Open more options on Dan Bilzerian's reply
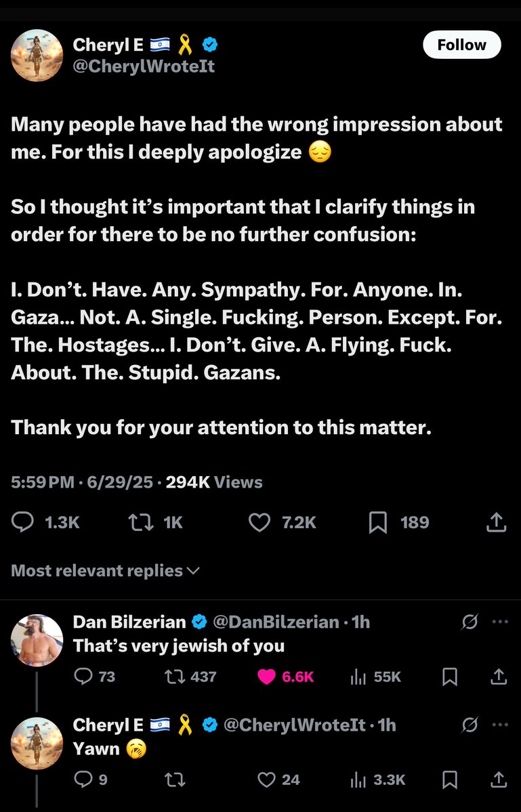Image resolution: width=521 pixels, height=812 pixels. tap(499, 622)
